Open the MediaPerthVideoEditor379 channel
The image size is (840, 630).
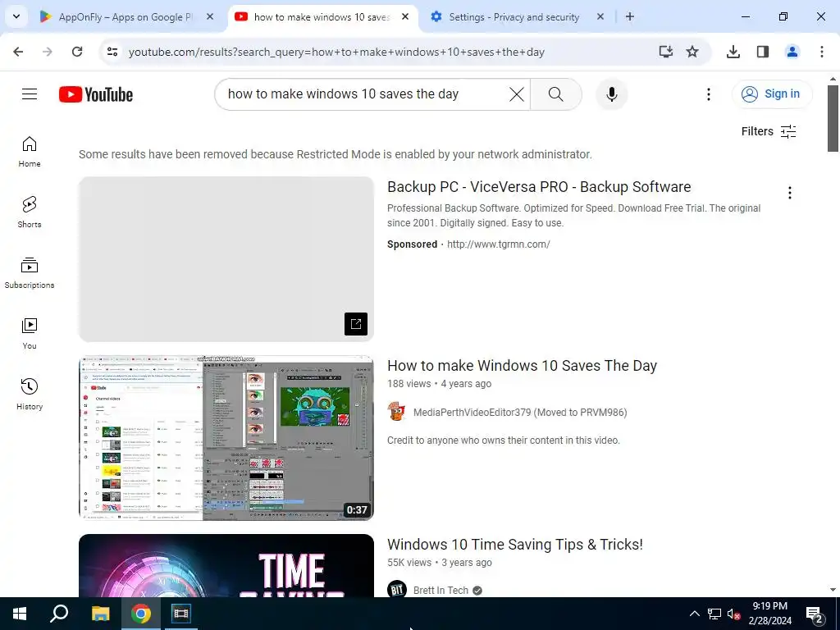click(520, 413)
